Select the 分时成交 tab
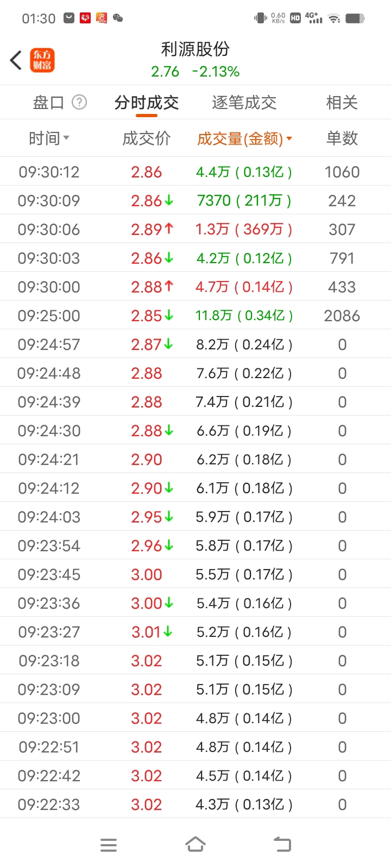This screenshot has width=391, height=868. pos(147,103)
